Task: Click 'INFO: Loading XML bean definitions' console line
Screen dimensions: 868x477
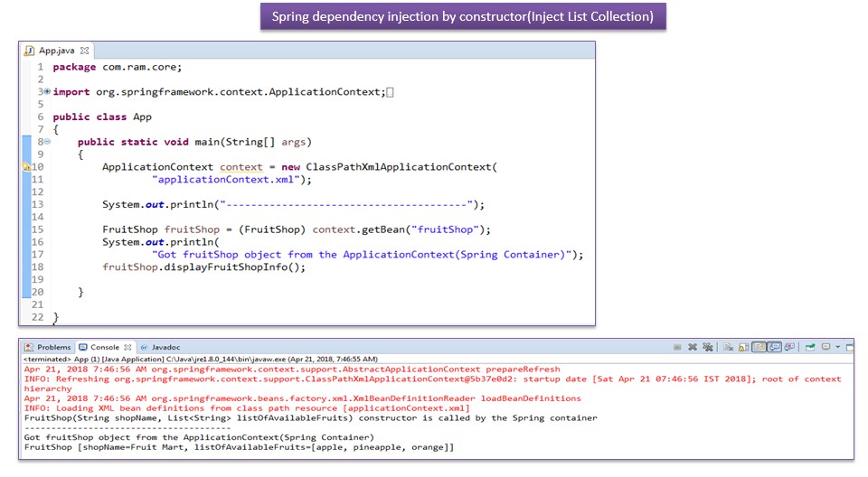Action: pyautogui.click(x=247, y=408)
